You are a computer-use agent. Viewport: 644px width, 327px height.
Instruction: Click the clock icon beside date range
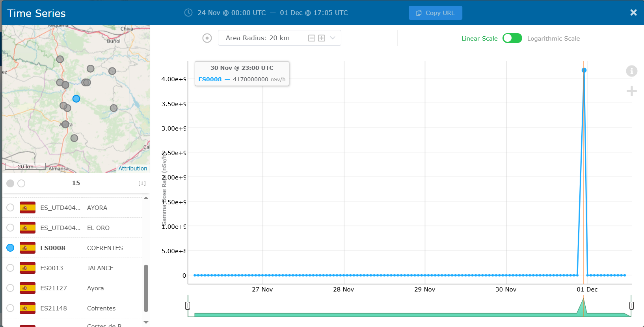click(188, 13)
